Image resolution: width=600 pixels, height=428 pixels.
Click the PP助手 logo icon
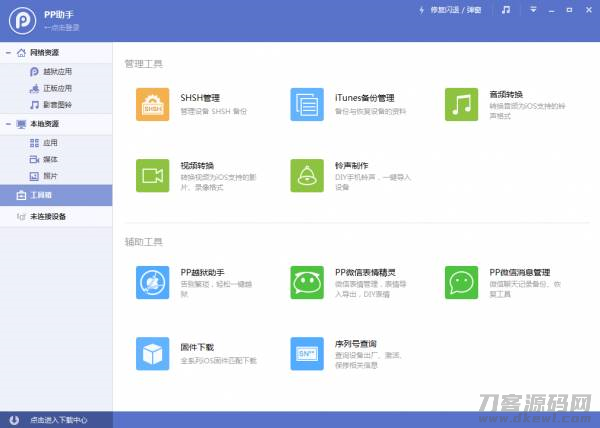pos(23,21)
